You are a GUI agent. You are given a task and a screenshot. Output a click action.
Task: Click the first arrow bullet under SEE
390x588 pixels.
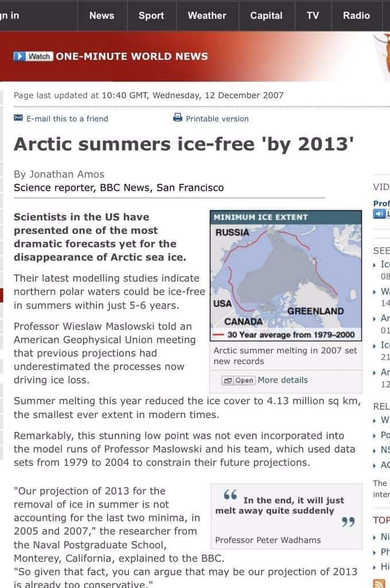[x=375, y=265]
